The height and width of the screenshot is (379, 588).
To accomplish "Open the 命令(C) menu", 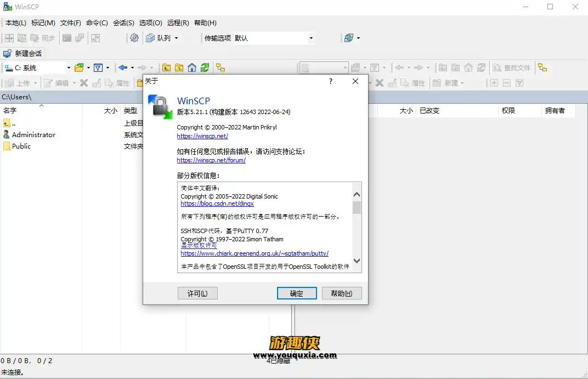I will tap(97, 23).
